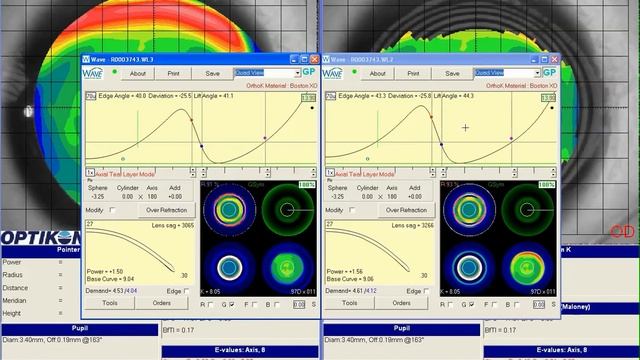The height and width of the screenshot is (360, 640).
Task: Click stepper under purple point guide line in WL2
Action: tap(515, 173)
